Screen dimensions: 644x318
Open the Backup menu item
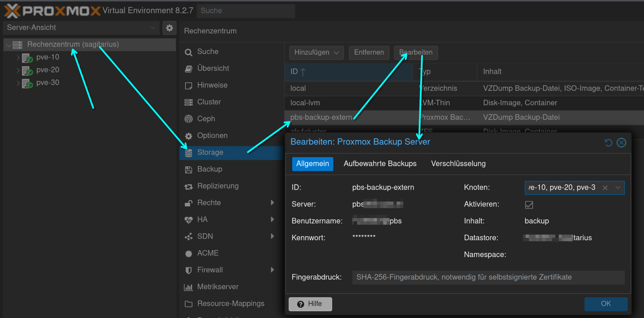(x=231, y=169)
